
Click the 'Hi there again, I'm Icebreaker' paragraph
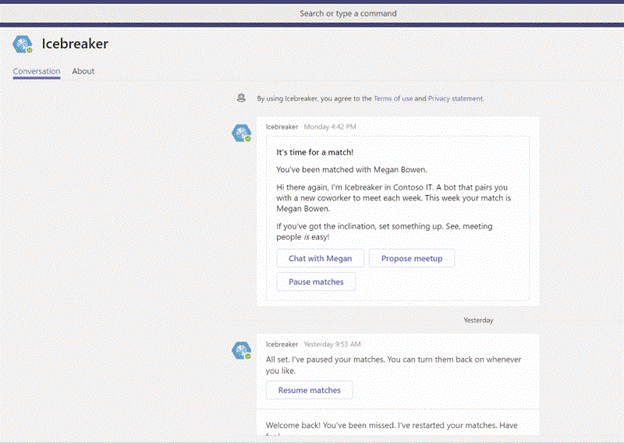click(394, 198)
